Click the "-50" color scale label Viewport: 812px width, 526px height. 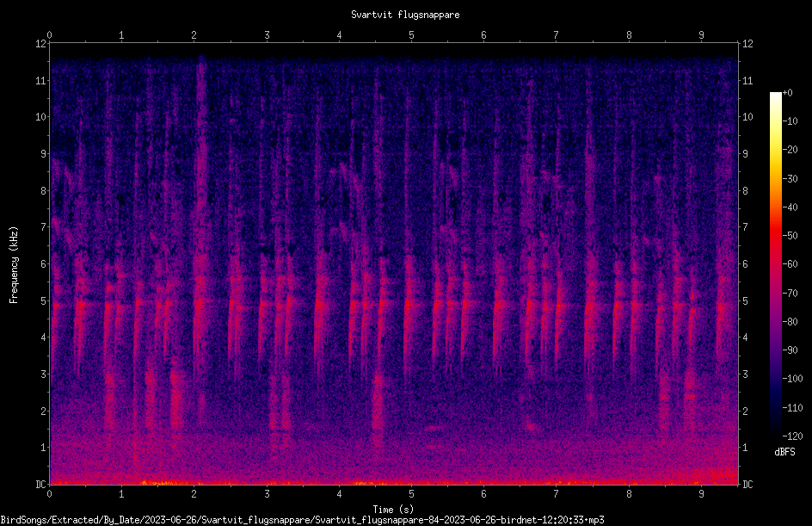tap(790, 236)
